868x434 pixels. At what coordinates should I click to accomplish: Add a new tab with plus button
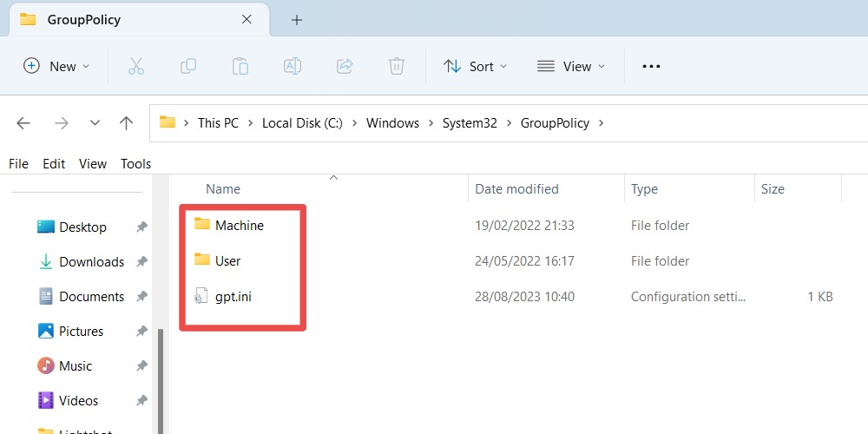pos(297,20)
